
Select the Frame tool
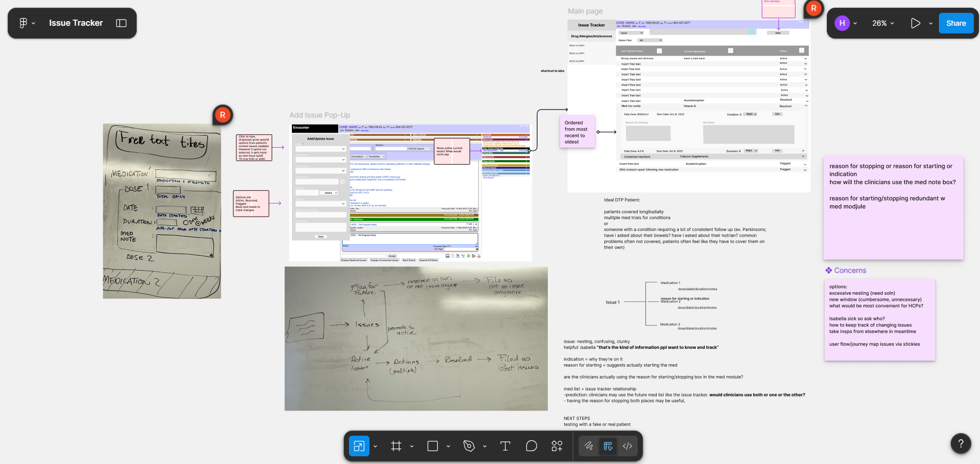(x=396, y=446)
